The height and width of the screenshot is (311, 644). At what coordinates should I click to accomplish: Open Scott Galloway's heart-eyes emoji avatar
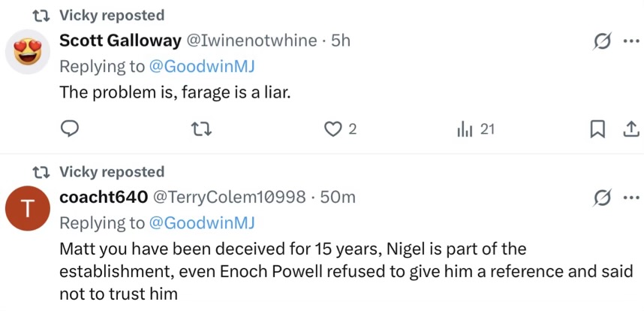(x=28, y=52)
